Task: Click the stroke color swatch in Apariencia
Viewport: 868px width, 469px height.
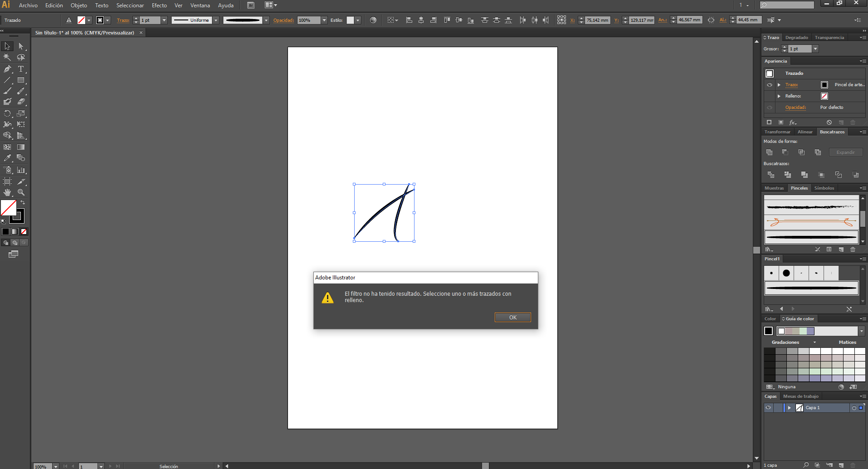Action: coord(824,85)
